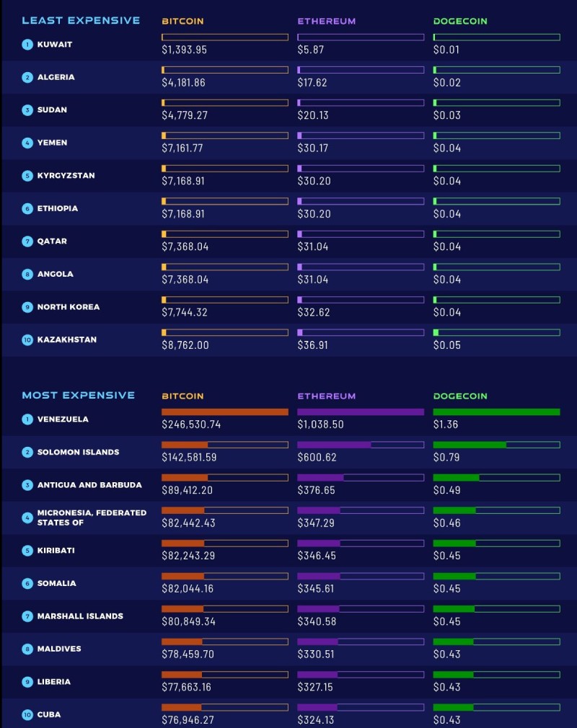Click the number 4 badge beside Micronesia
Image resolution: width=577 pixels, height=728 pixels.
[x=27, y=518]
